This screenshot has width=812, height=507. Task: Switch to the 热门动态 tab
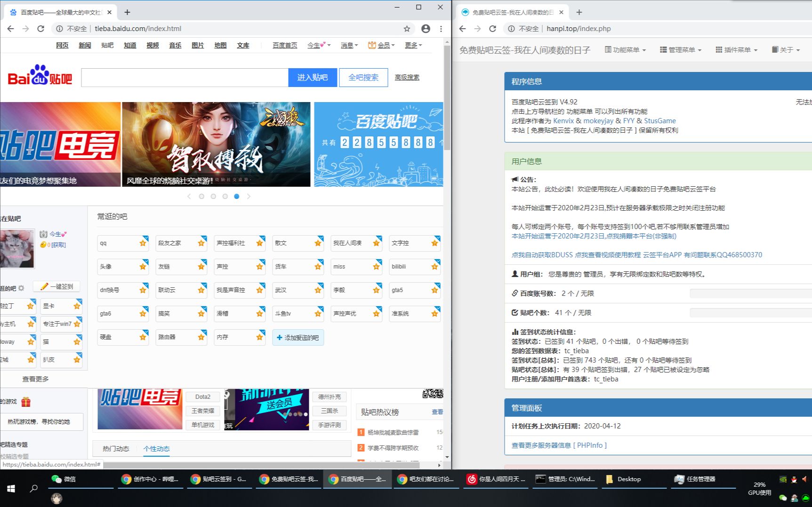(116, 449)
